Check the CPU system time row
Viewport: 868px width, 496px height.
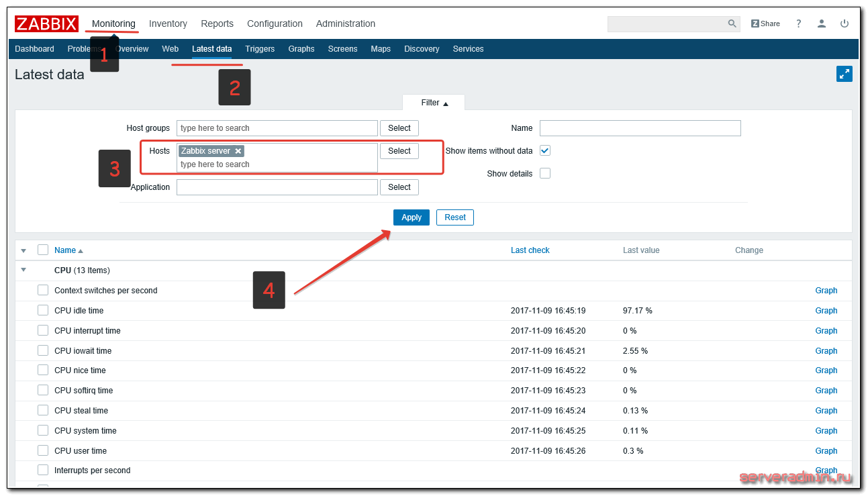(43, 430)
